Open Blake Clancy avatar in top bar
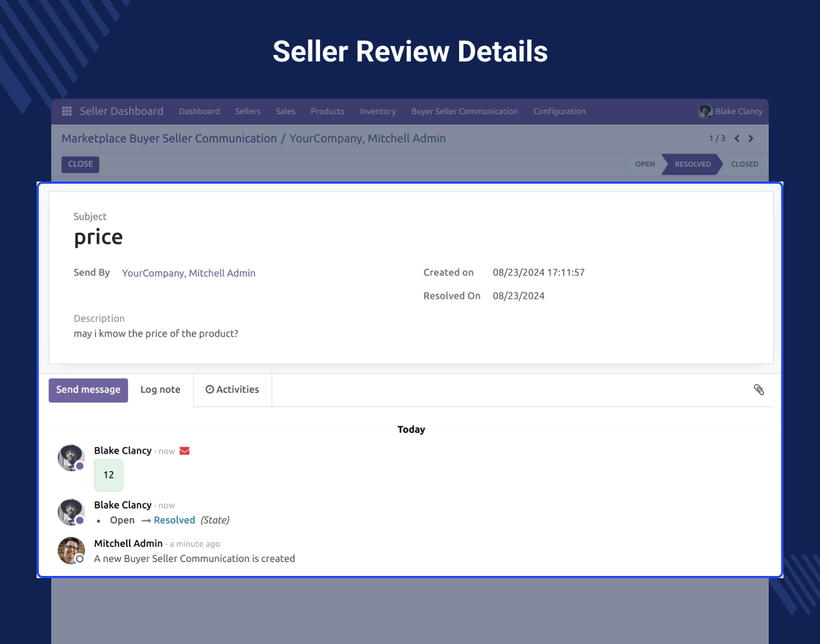 [705, 111]
